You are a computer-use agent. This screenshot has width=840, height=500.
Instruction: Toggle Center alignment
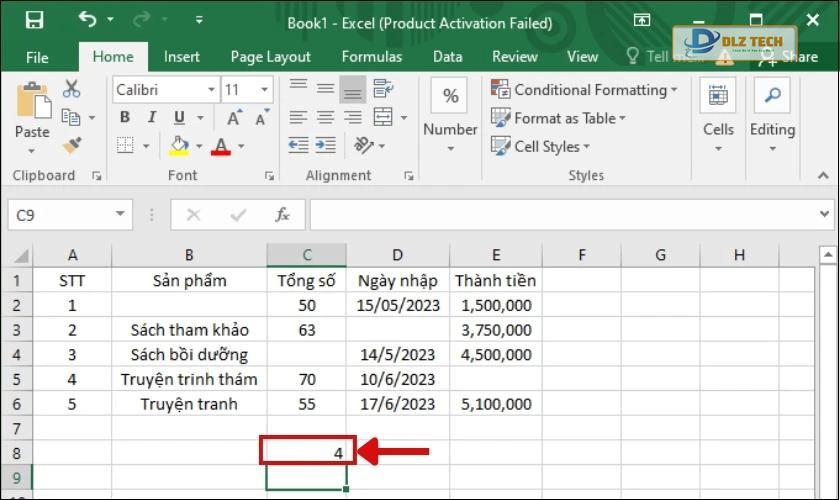325,117
